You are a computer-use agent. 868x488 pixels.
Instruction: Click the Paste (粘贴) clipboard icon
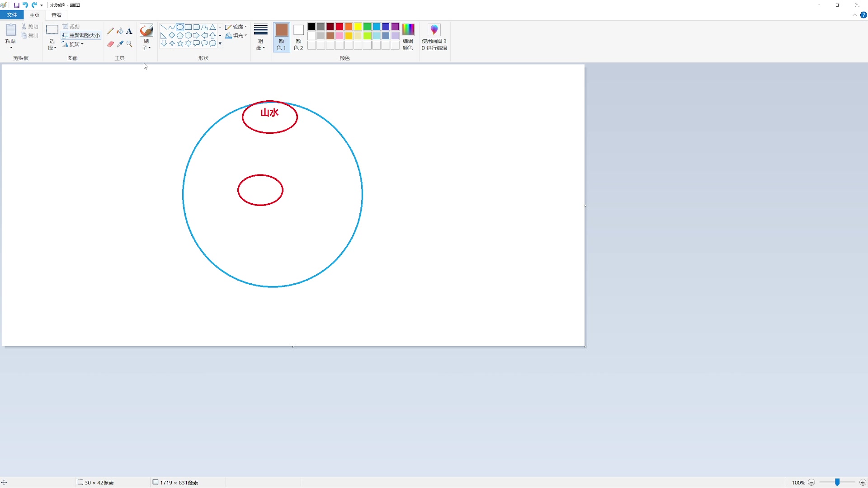coord(10,30)
